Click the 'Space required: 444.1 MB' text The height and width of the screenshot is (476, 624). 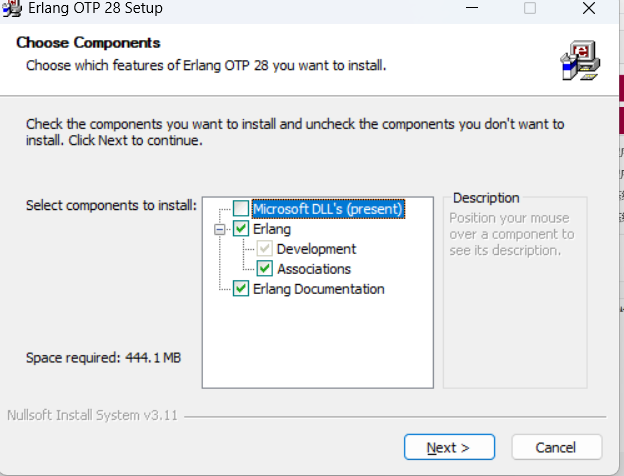(x=103, y=358)
